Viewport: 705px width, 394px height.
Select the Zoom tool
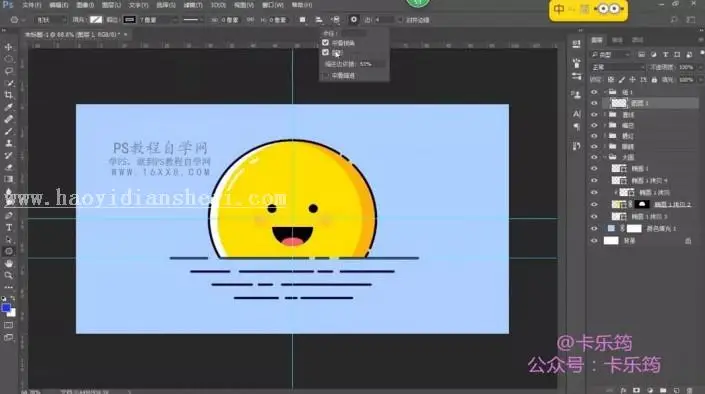9,275
